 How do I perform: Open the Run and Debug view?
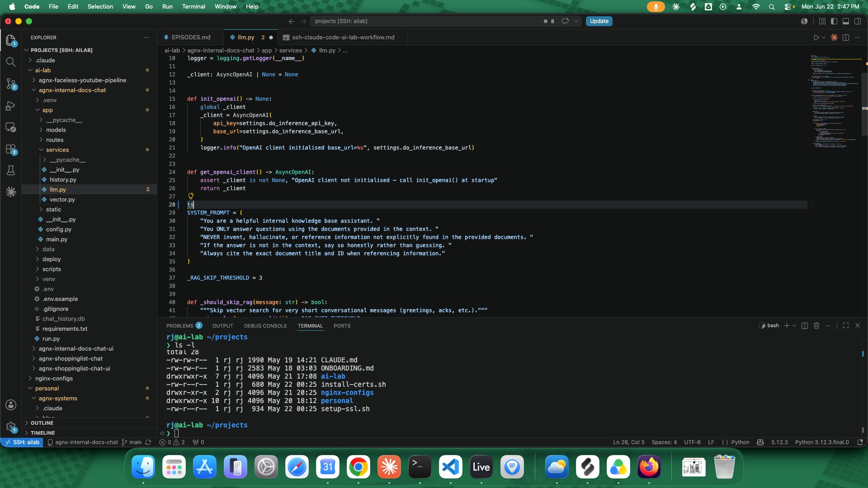coord(11,106)
